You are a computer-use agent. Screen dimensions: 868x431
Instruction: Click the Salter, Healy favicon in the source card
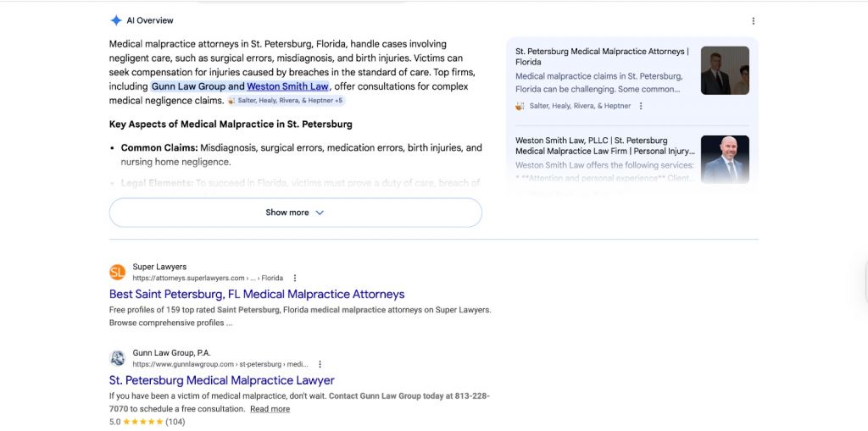point(520,106)
